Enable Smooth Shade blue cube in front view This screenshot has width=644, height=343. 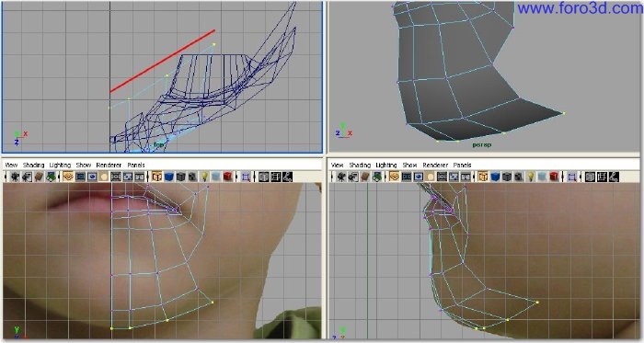click(x=168, y=177)
